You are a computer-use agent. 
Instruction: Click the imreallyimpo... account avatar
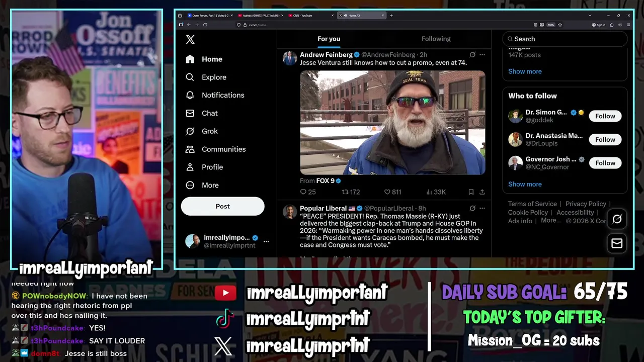pyautogui.click(x=192, y=241)
